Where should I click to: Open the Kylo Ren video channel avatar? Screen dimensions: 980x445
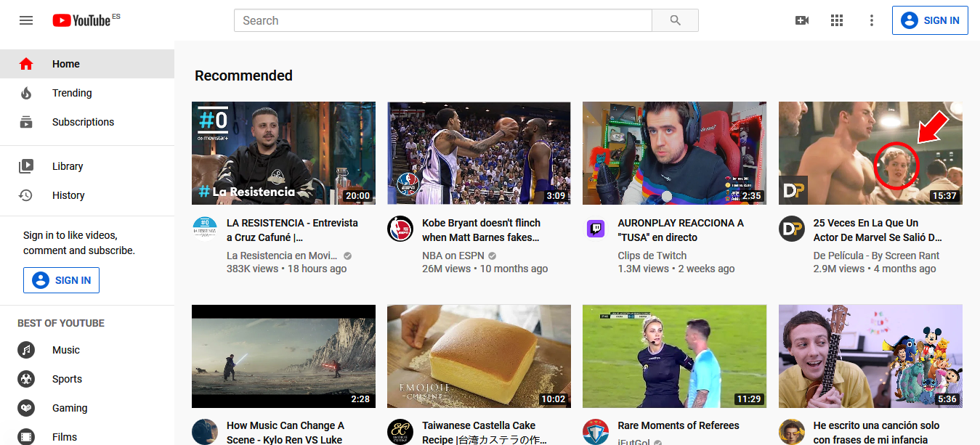tap(205, 431)
